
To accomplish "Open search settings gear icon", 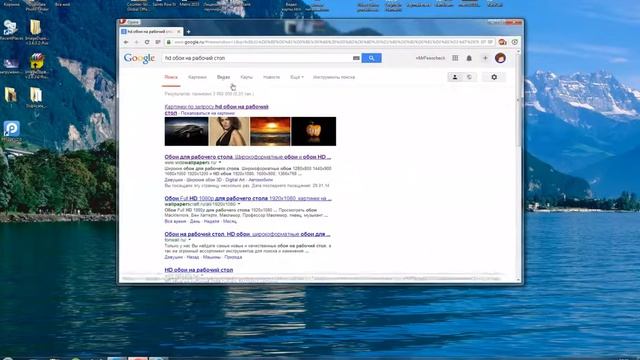I will (x=494, y=77).
